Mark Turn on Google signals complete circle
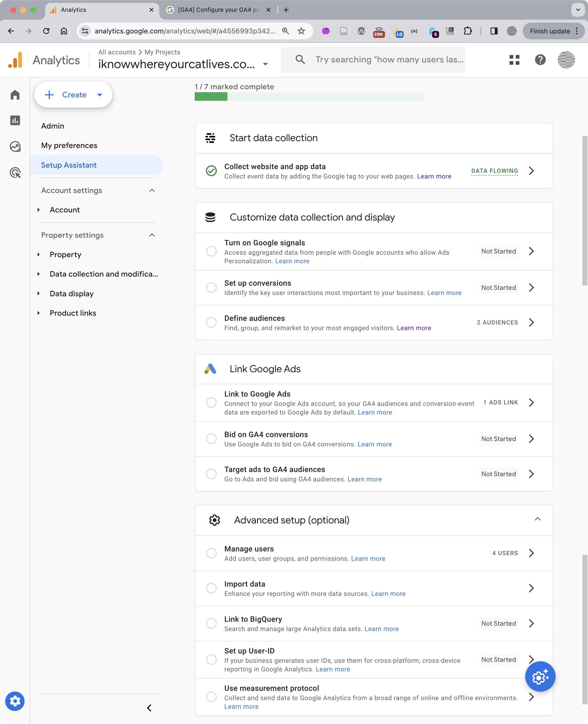The image size is (588, 724). [211, 251]
